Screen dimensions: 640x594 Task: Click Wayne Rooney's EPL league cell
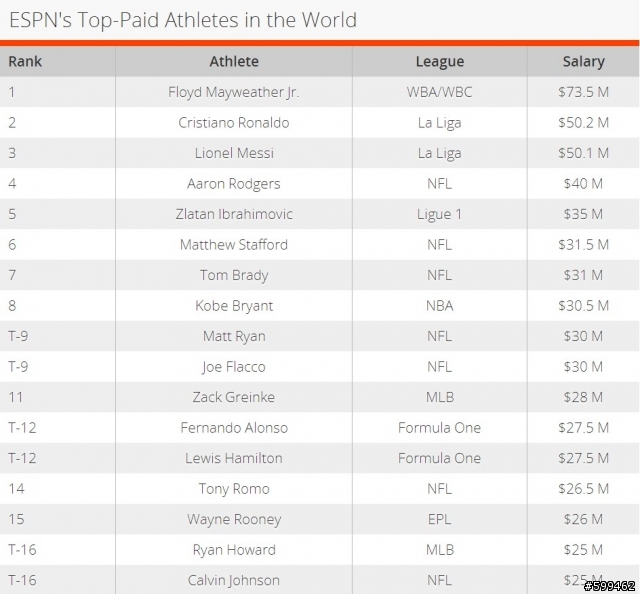(x=440, y=519)
